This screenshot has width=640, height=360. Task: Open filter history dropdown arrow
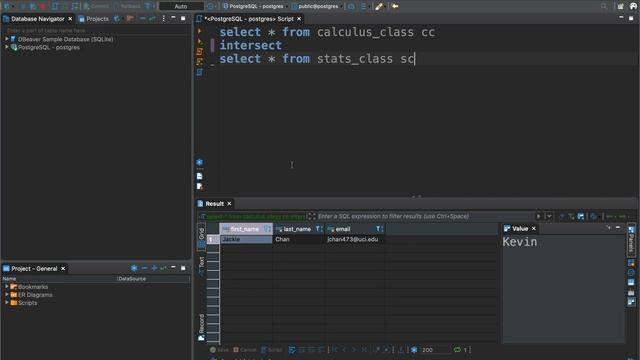pos(549,216)
